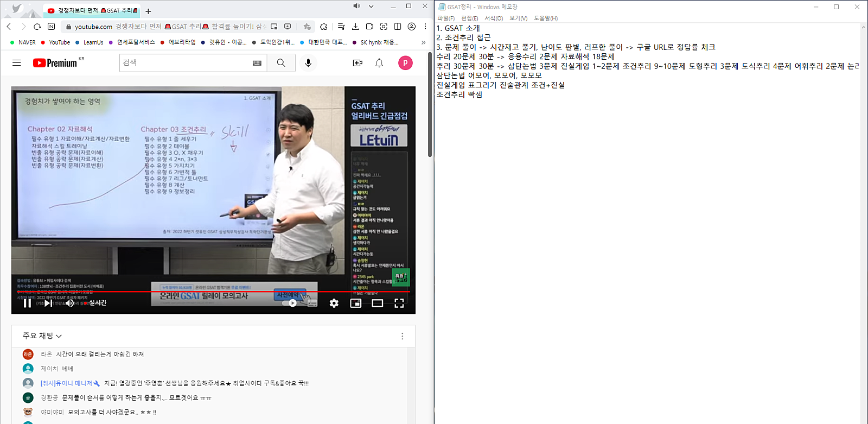Image resolution: width=868 pixels, height=424 pixels.
Task: Toggle the on-screen keyboard in search box
Action: [x=257, y=63]
